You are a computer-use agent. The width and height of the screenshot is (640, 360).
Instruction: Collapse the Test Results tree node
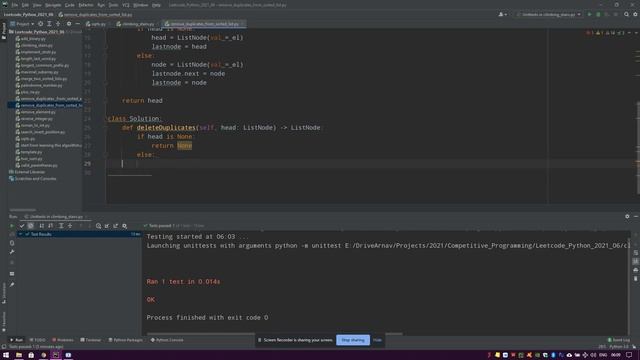point(20,234)
